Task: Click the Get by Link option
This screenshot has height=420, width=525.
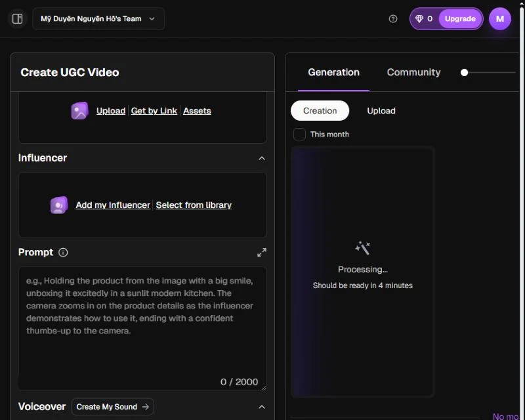Action: pos(154,110)
